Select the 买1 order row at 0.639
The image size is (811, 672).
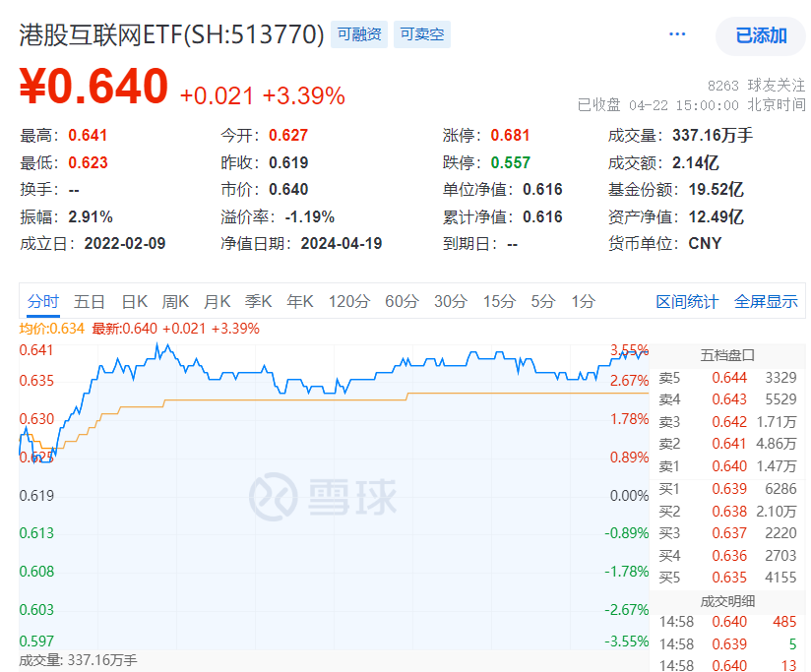[x=727, y=489]
